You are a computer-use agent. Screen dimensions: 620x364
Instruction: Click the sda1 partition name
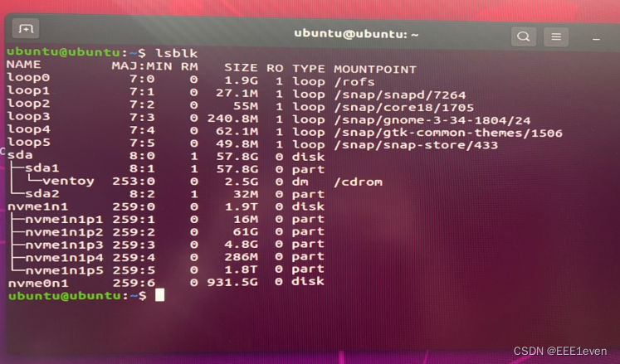(x=41, y=168)
